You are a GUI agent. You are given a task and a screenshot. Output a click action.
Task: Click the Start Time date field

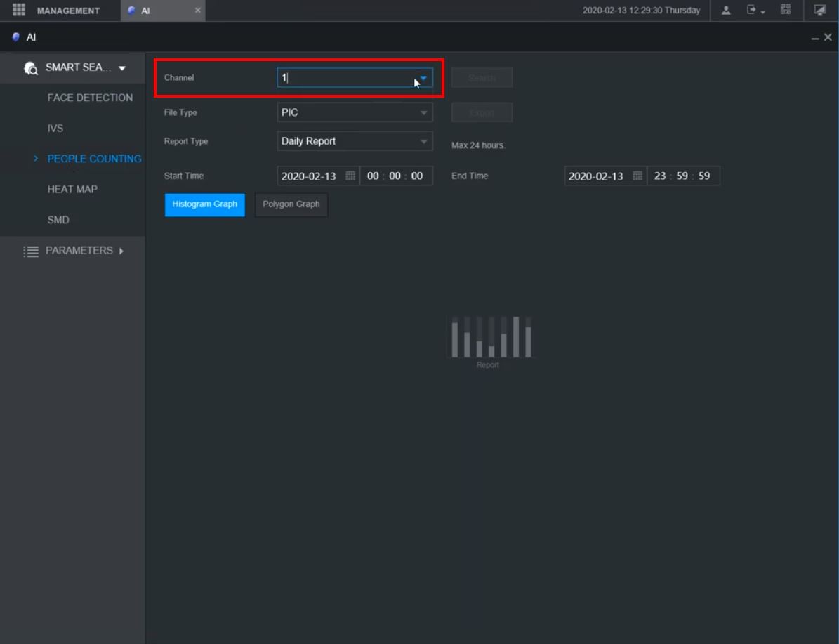309,176
